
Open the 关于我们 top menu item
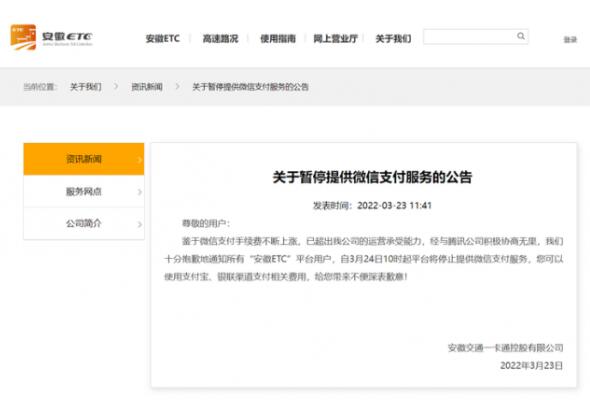[393, 38]
